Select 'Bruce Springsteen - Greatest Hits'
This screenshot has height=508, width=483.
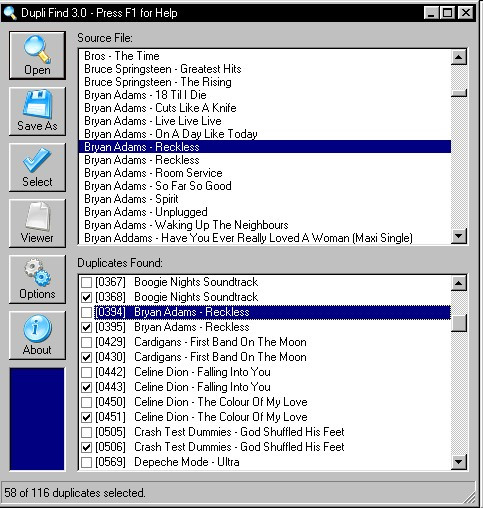coord(265,69)
